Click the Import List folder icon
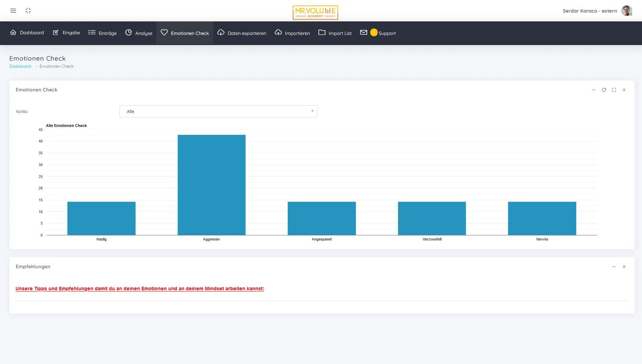Screen dimensions: 642x364 [x=322, y=32]
